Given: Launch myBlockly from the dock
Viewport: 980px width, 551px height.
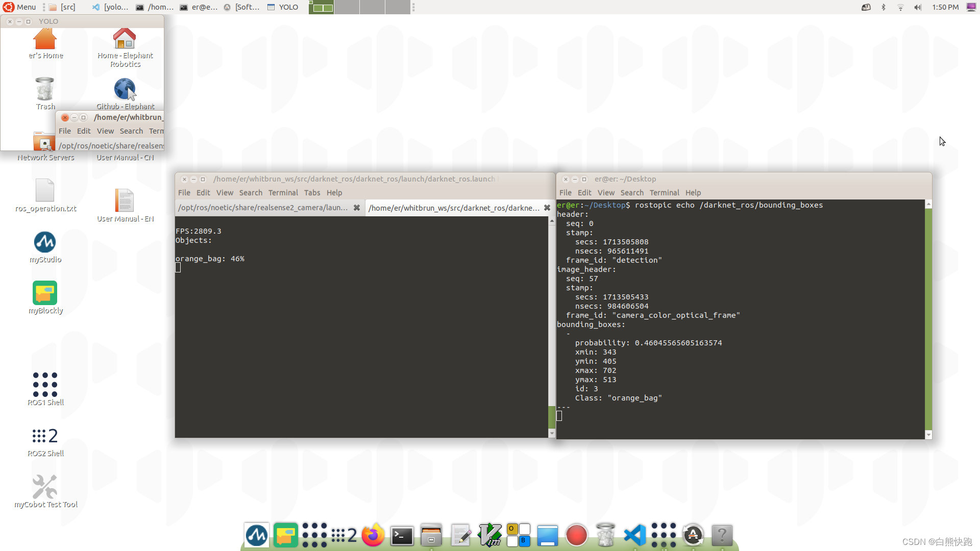Looking at the screenshot, I should click(286, 535).
